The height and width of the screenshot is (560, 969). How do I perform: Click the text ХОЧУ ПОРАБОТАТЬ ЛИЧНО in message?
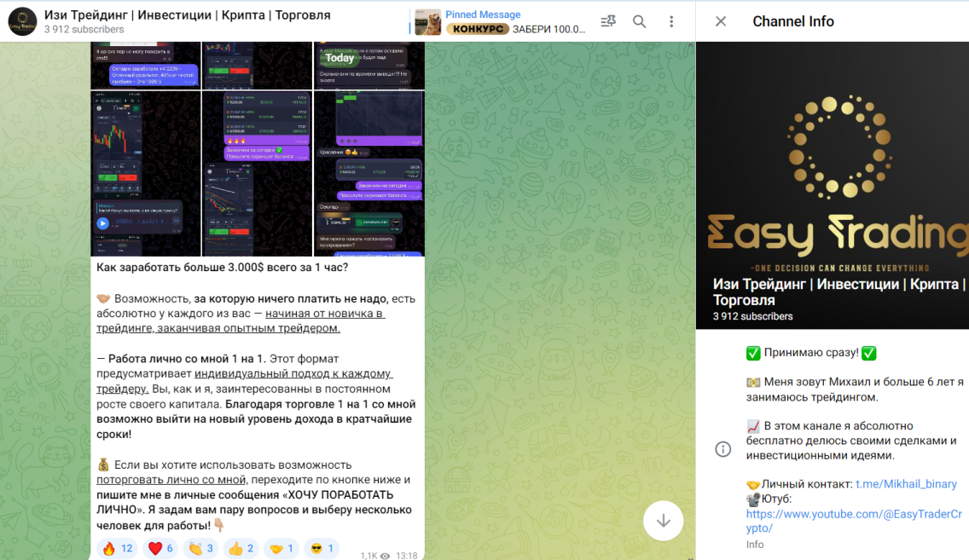[245, 503]
